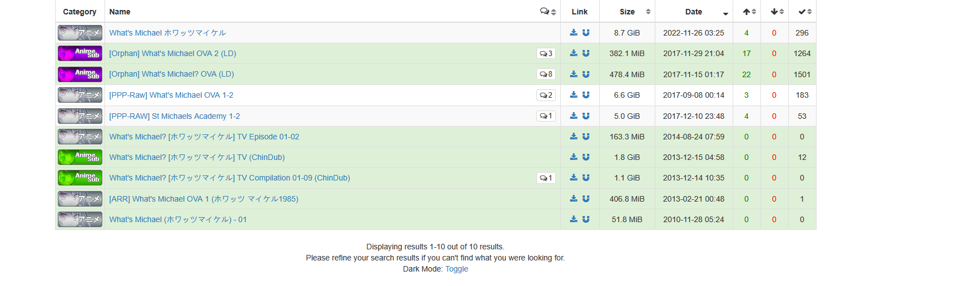Open comments for St Michaels Academy 1-2

pos(546,116)
